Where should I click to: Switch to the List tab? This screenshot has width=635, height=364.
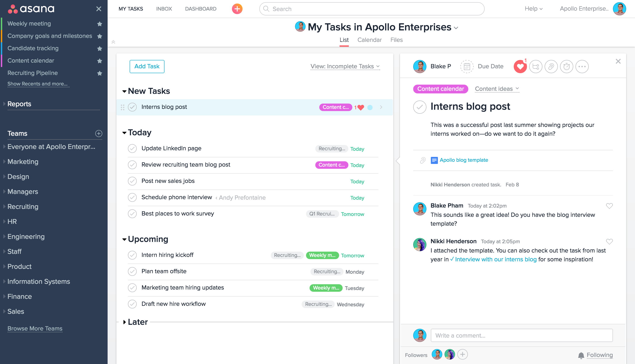click(x=344, y=40)
